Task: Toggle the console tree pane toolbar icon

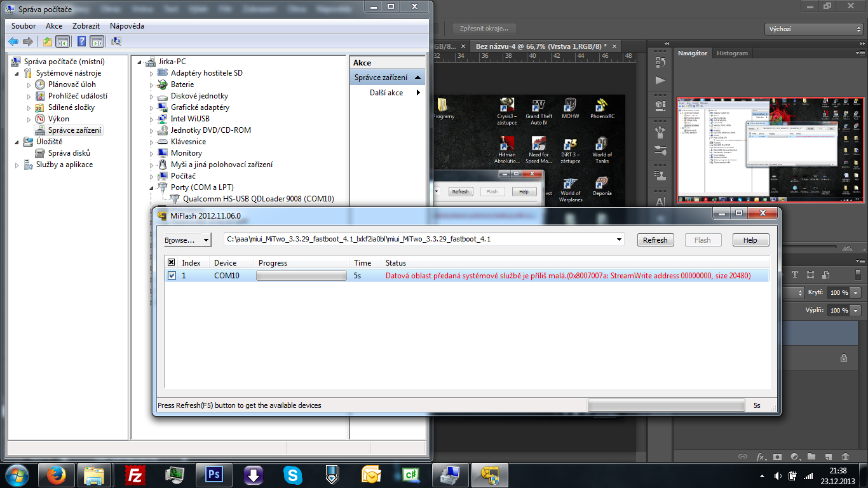Action: point(63,42)
